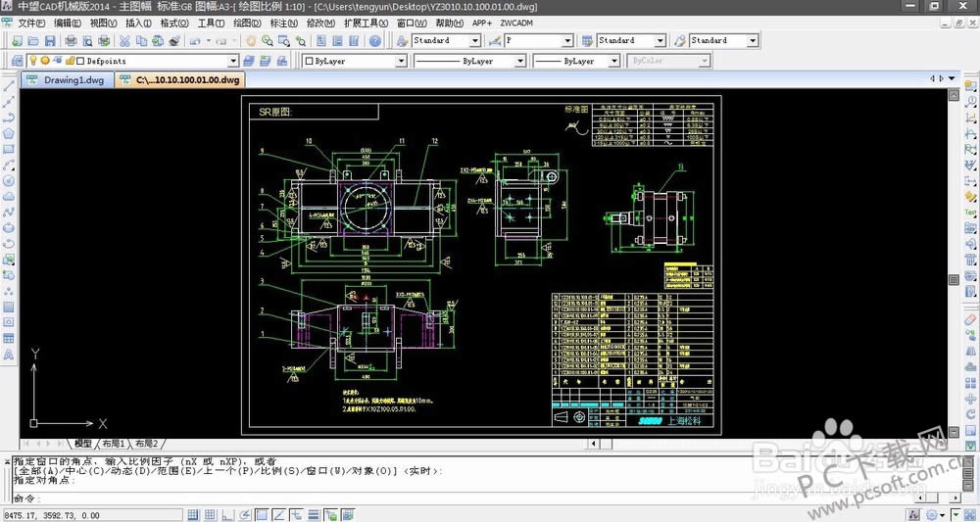Open the Standard text style dropdown
The height and width of the screenshot is (522, 980).
click(475, 41)
